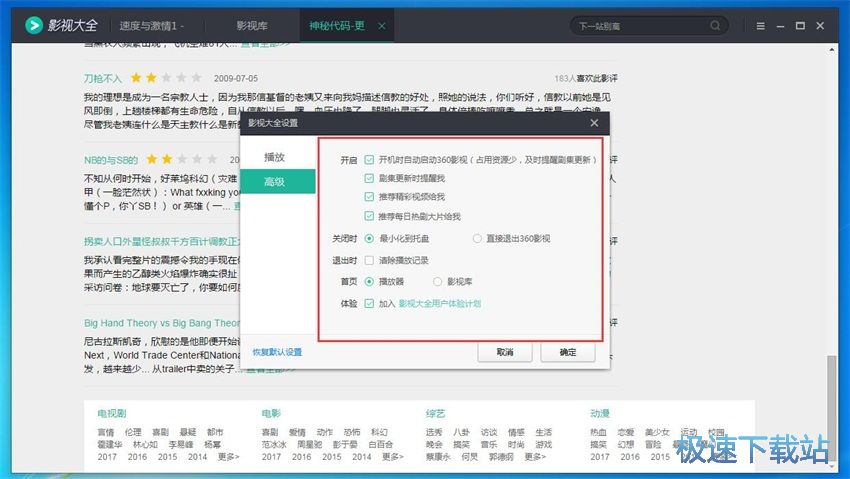Click 言情 under 电视剧
The width and height of the screenshot is (850, 479).
point(106,432)
